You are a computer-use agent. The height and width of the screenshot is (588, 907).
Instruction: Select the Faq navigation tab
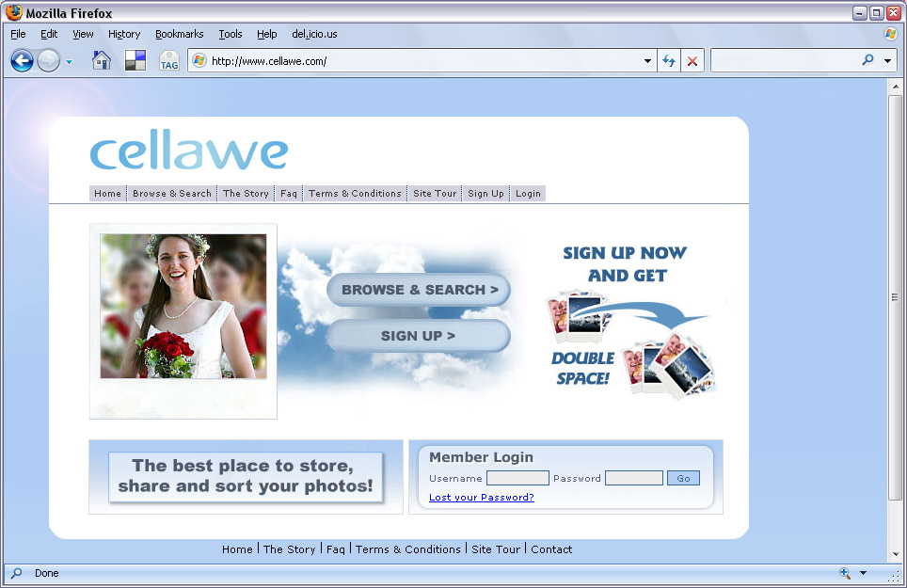pyautogui.click(x=289, y=193)
